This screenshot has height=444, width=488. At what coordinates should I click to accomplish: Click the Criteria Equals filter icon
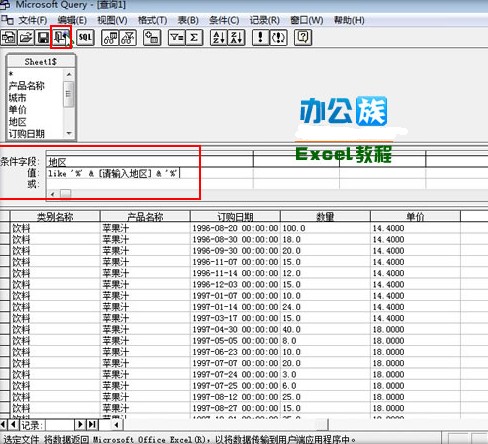coord(177,37)
